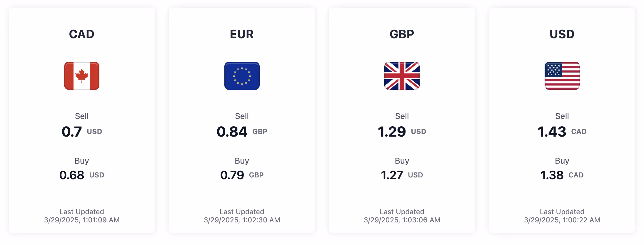Click the EUR buy rate 0.79
Viewport: 644px width, 245px height.
(232, 175)
